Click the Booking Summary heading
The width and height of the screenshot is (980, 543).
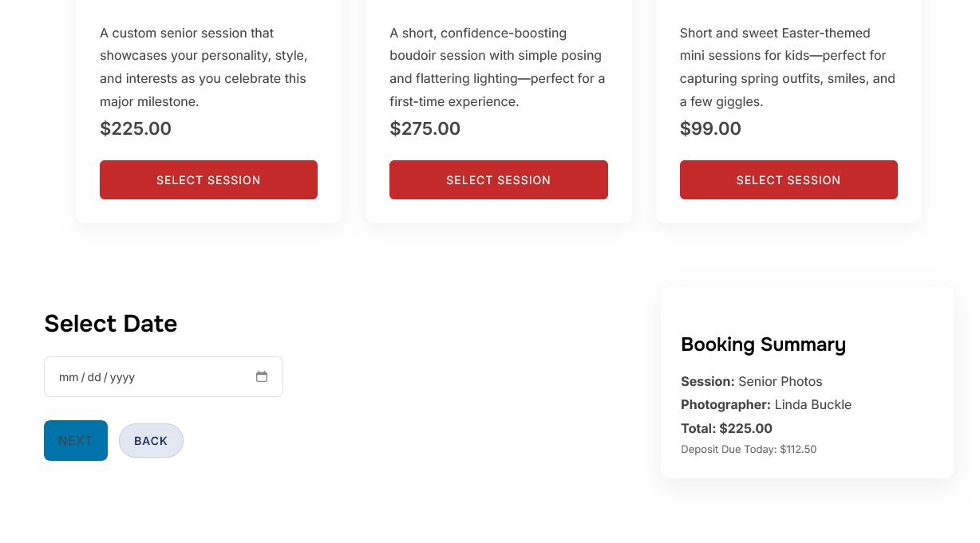click(x=763, y=344)
